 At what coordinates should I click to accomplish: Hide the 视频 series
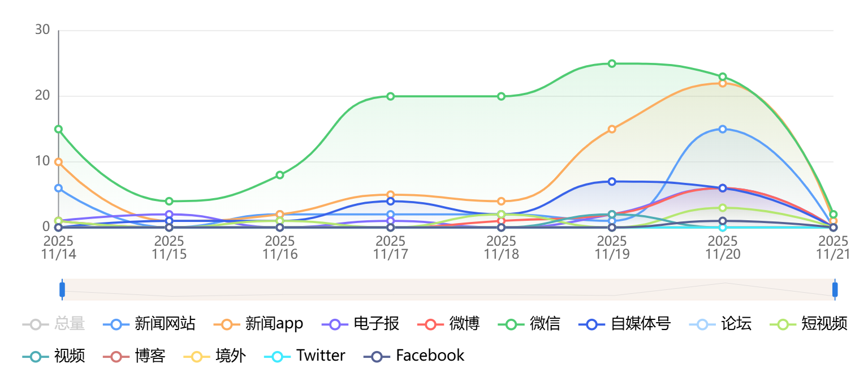[x=54, y=356]
